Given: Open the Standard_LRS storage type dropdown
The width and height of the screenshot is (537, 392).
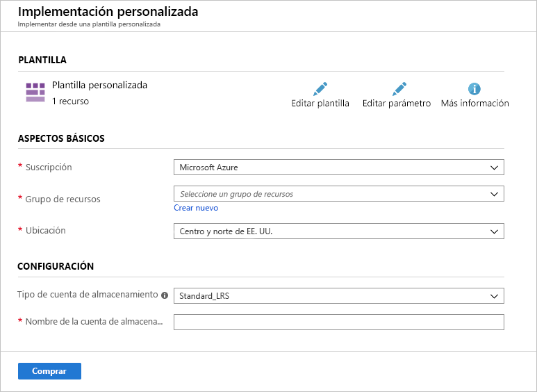Looking at the screenshot, I should [x=339, y=295].
